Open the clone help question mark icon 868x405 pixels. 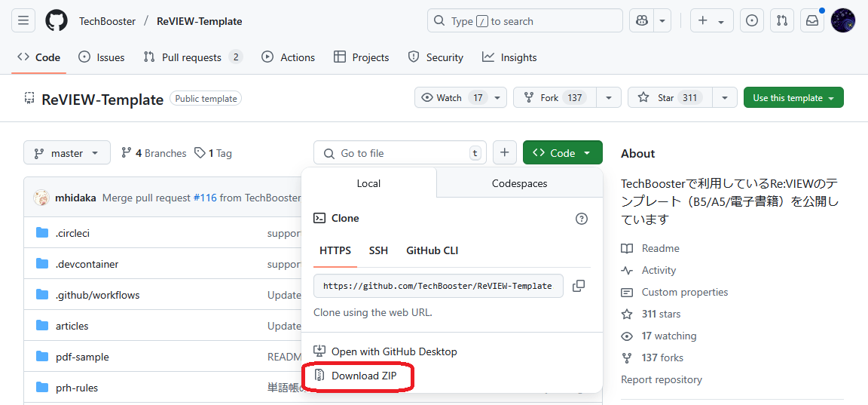581,218
